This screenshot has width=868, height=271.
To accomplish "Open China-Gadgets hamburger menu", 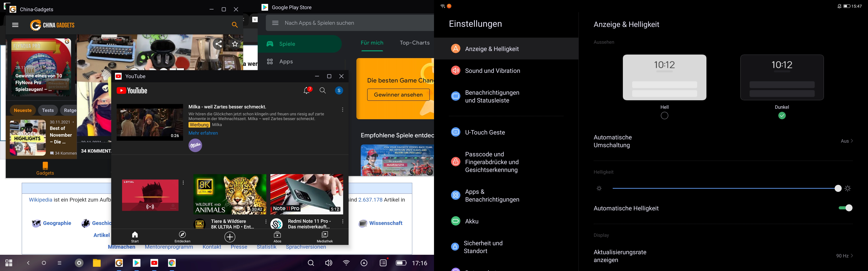I will (x=15, y=25).
